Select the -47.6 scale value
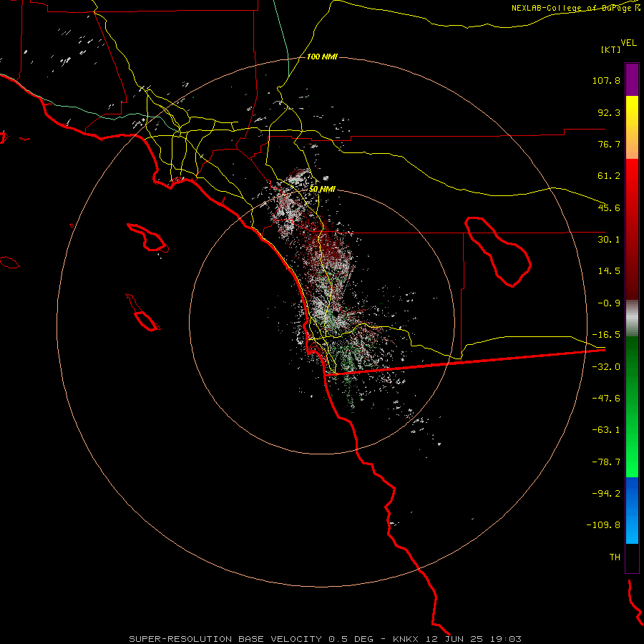 point(606,399)
